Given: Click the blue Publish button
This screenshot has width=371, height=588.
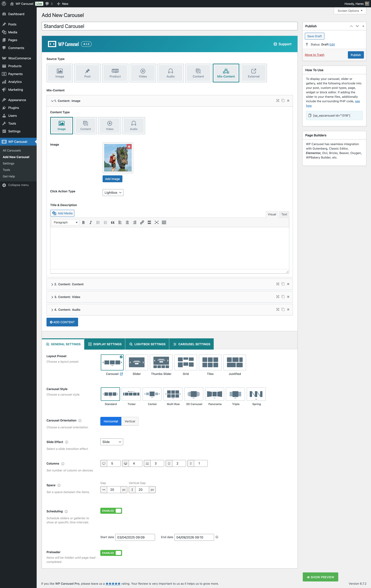Looking at the screenshot, I should 356,55.
